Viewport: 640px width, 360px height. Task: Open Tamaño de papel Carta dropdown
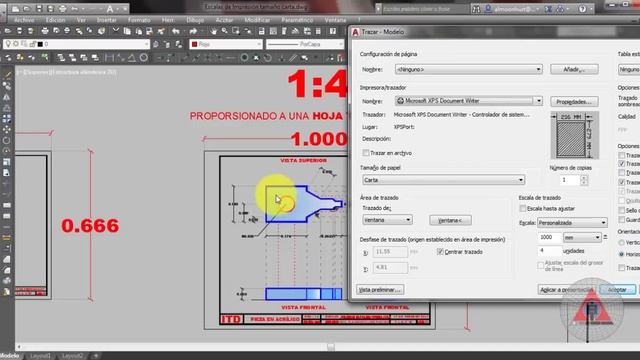click(x=443, y=180)
